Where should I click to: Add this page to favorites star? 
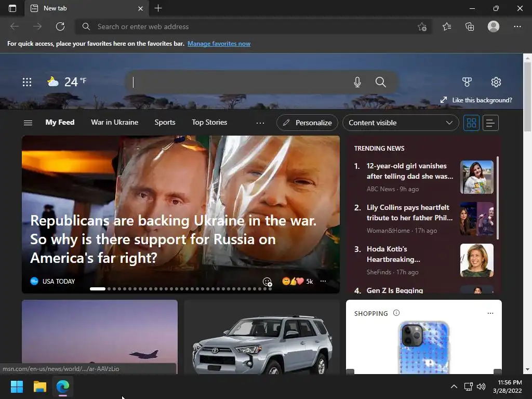click(x=422, y=26)
